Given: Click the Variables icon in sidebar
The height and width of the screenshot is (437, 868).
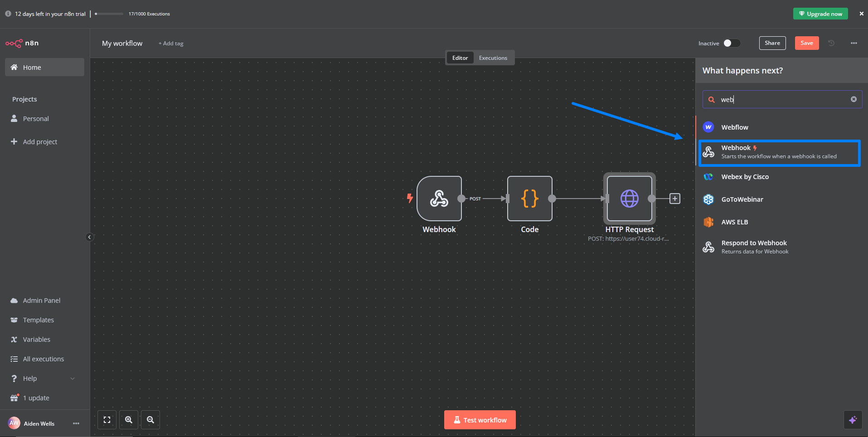Looking at the screenshot, I should coord(14,339).
